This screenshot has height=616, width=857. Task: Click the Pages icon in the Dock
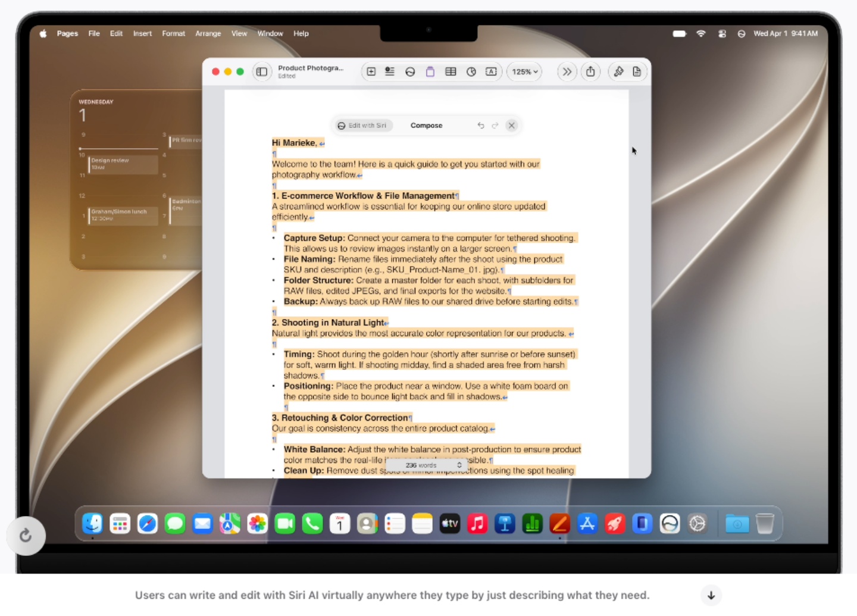560,524
